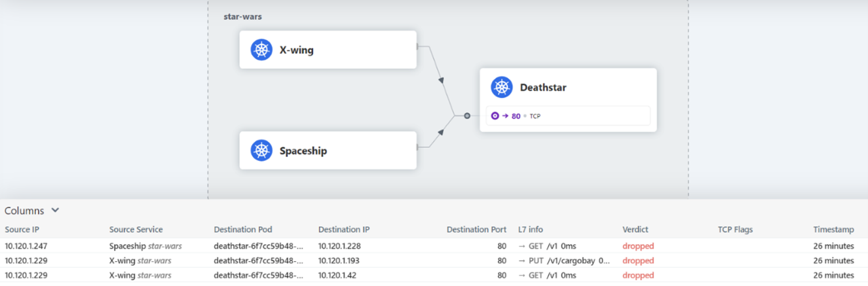Click the purple port 80 circle icon
Screen dimensions: 868x286
(x=495, y=116)
